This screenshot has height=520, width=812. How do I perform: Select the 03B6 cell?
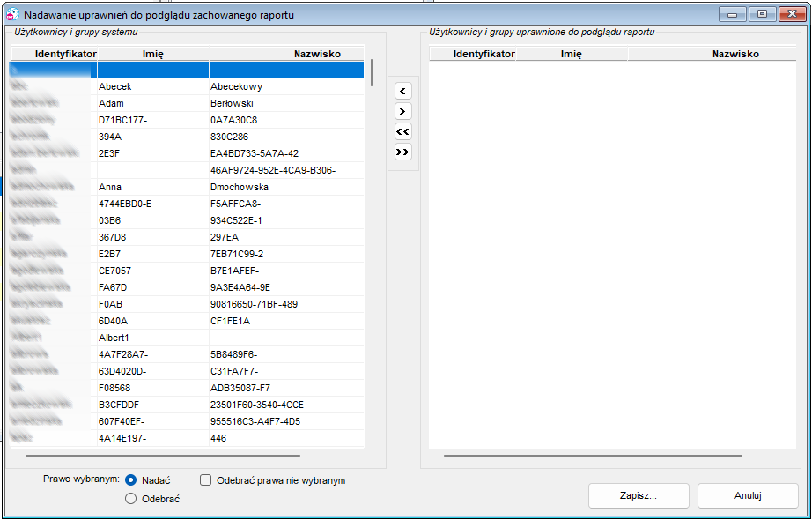click(153, 220)
